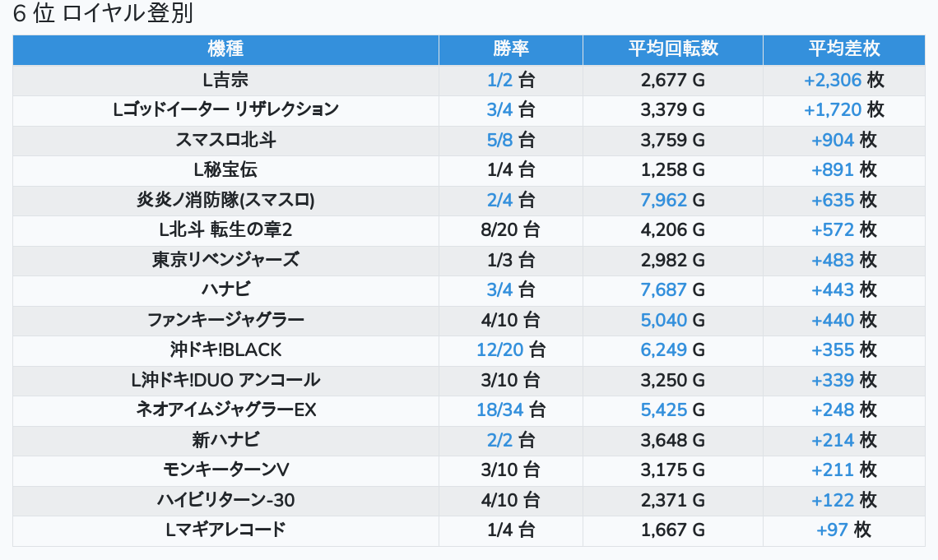The width and height of the screenshot is (938, 560).
Task: Sort by the 平均回転数 column header
Action: 672,49
